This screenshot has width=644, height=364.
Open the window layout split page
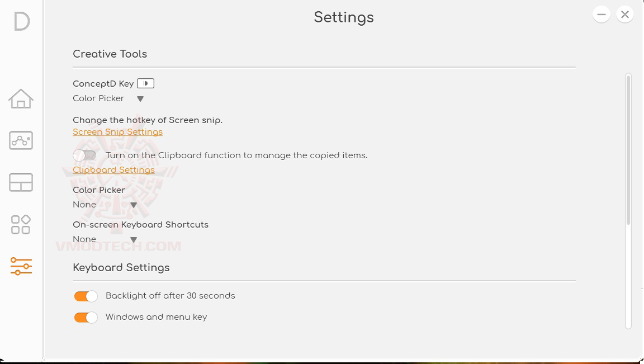pyautogui.click(x=21, y=183)
